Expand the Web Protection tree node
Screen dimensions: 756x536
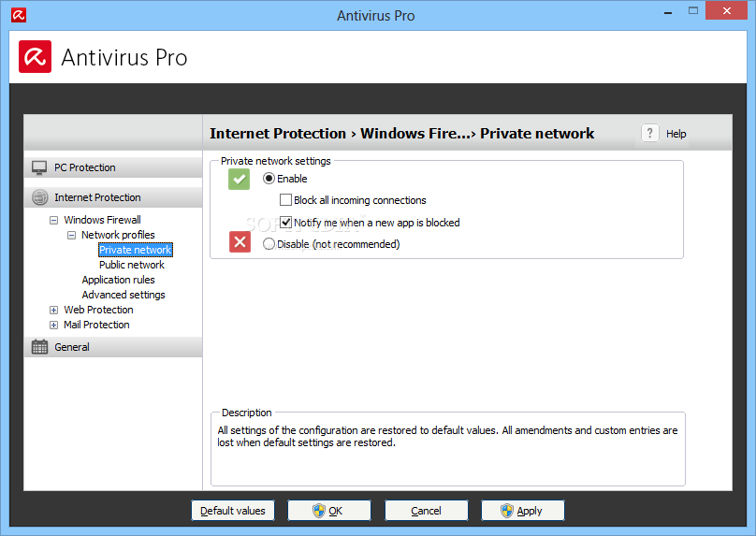pos(54,310)
